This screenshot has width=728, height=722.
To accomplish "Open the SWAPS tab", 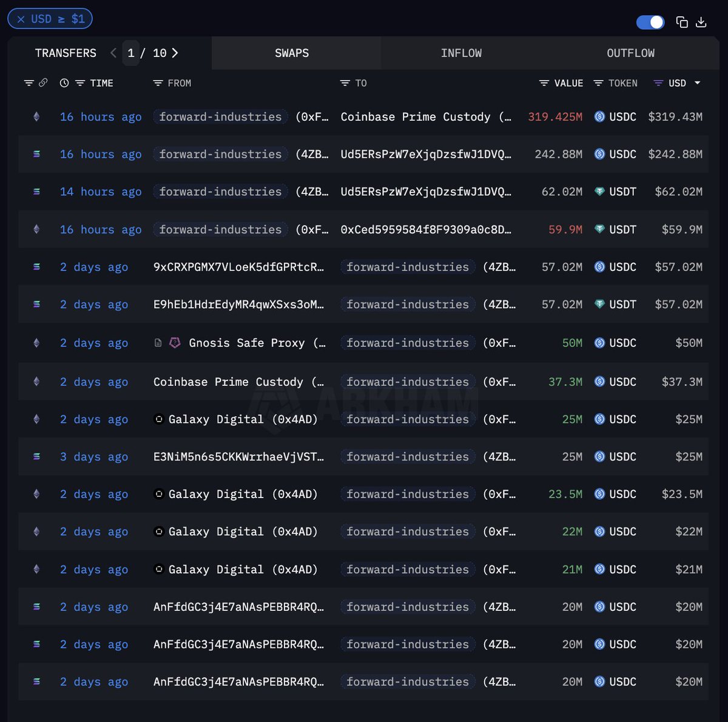I will pyautogui.click(x=292, y=53).
